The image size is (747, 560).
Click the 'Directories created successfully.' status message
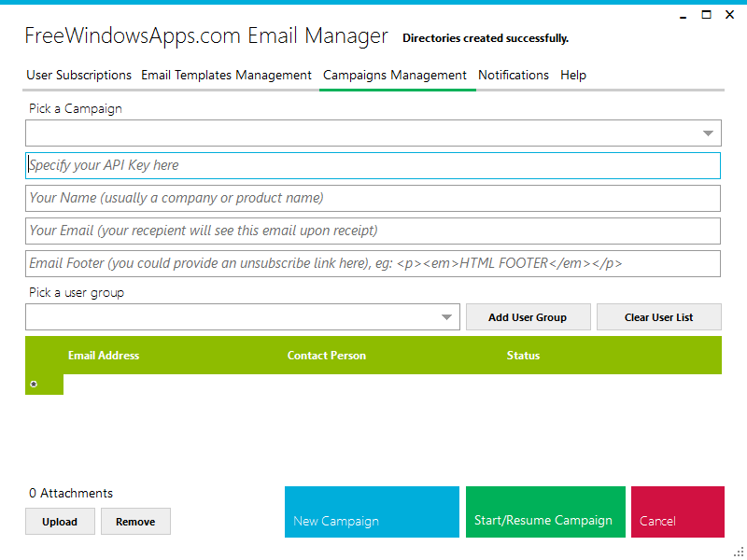(486, 38)
